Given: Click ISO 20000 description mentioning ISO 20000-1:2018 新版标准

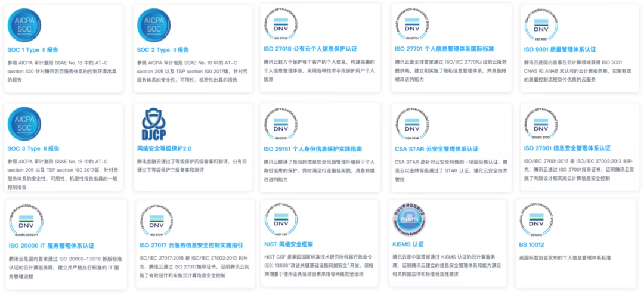Looking at the screenshot, I should (x=65, y=268).
